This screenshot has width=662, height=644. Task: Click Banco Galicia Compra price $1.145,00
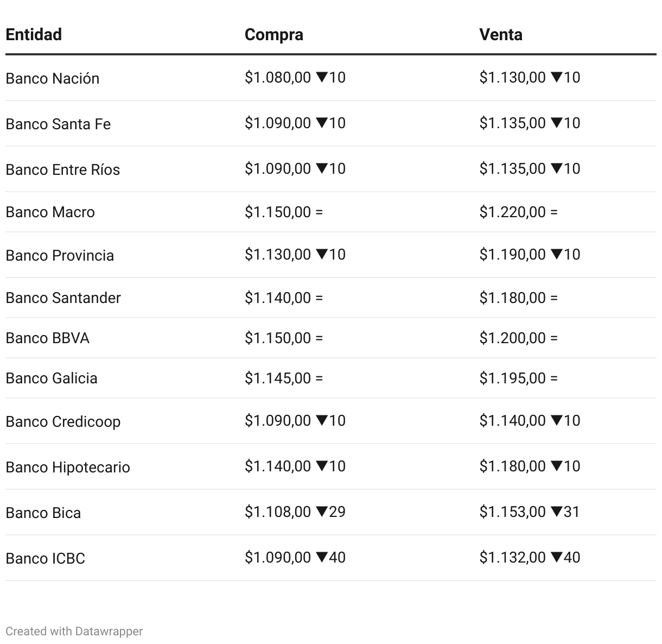pyautogui.click(x=278, y=378)
